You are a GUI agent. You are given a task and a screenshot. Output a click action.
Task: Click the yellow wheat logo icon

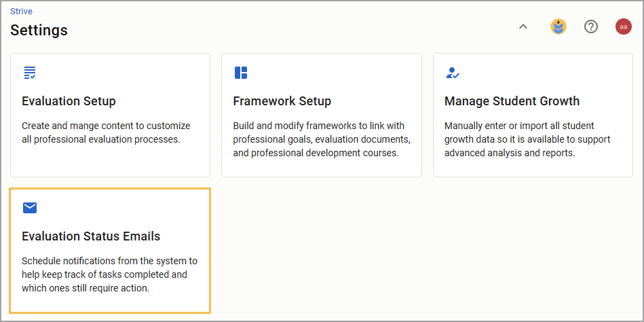pos(558,26)
